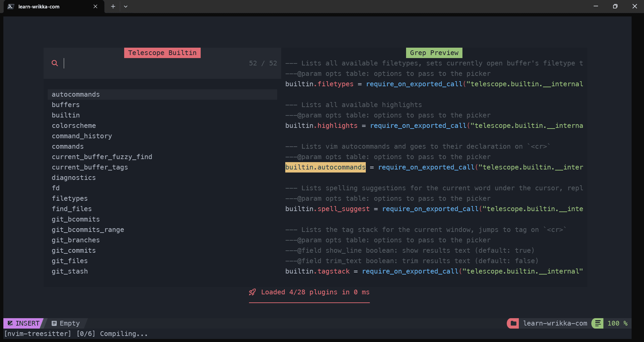Click builtin.tagstack line in preview
Image resolution: width=644 pixels, height=342 pixels.
click(434, 271)
